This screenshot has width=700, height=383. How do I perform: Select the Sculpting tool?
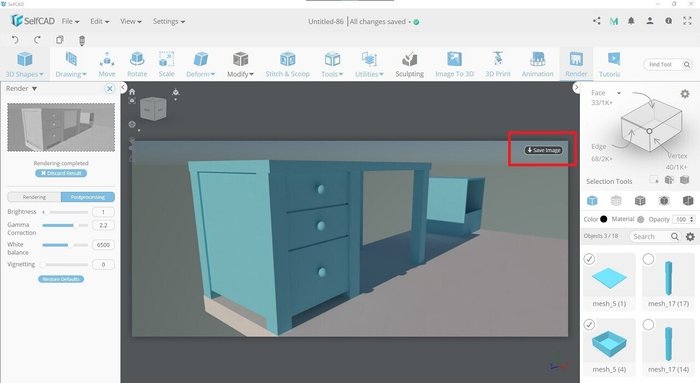[x=409, y=65]
